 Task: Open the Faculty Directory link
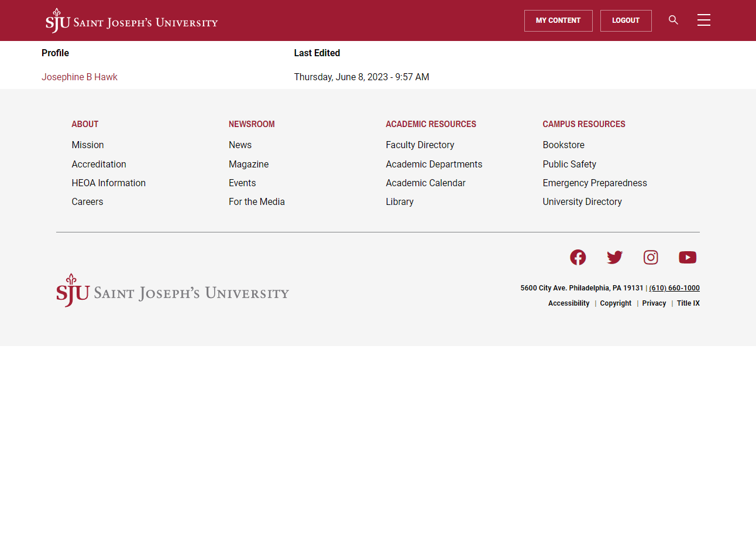[420, 145]
